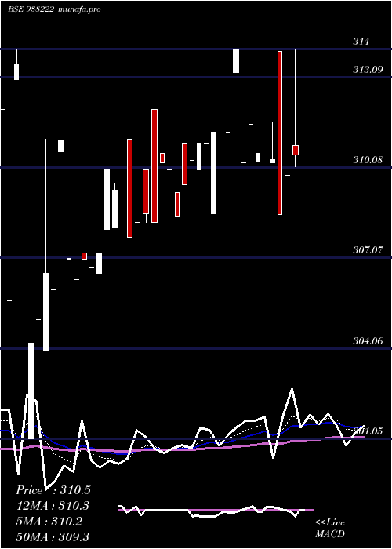The image size is (392, 549).
Task: Select the 310.08 price level label
Action: point(368,160)
